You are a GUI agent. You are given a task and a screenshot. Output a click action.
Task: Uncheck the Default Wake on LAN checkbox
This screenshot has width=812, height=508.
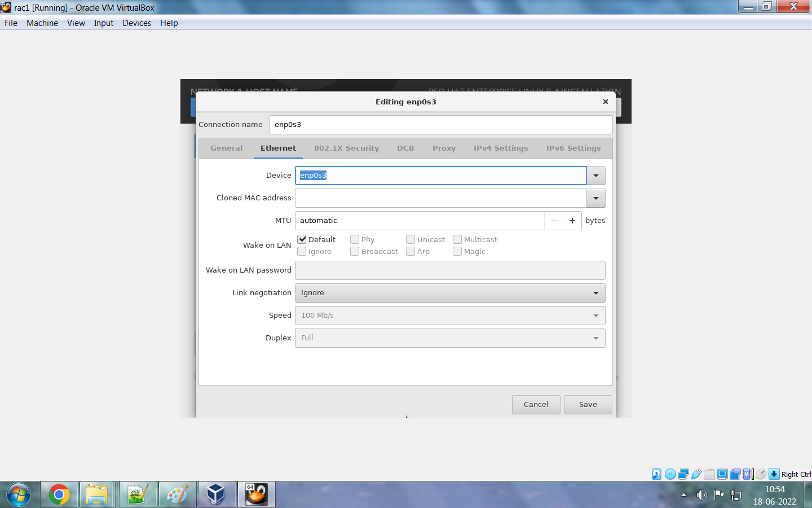pos(302,239)
